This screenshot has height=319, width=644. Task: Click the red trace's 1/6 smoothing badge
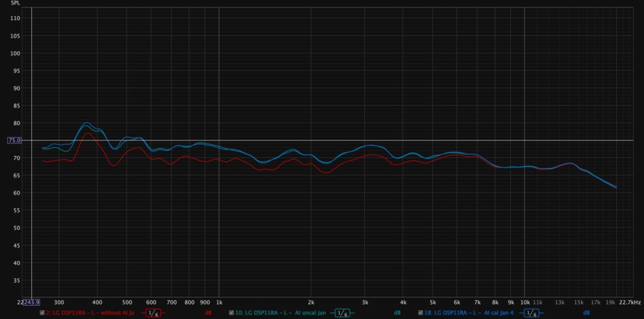pyautogui.click(x=153, y=313)
